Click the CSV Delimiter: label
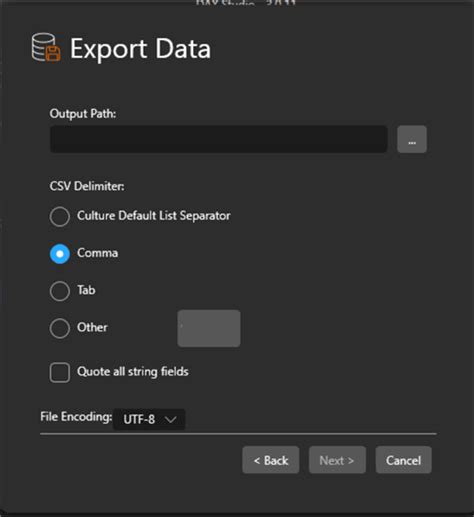The width and height of the screenshot is (474, 517). click(x=87, y=186)
